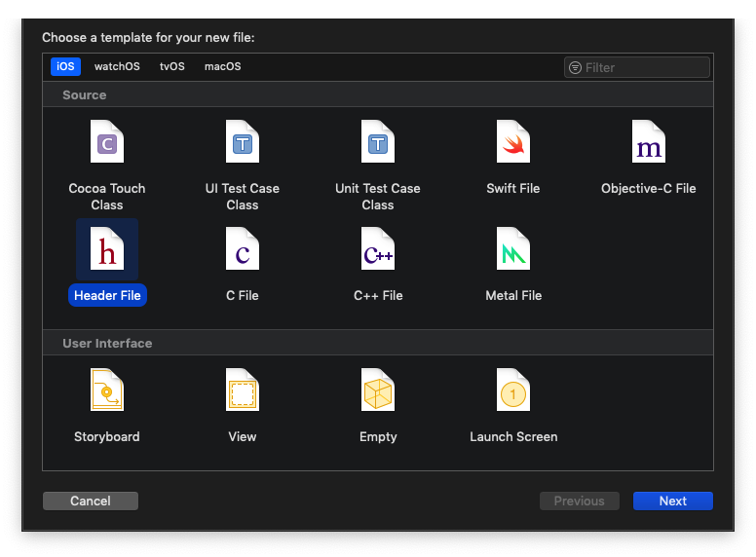756x557 pixels.
Task: Click the Next button
Action: 672,501
